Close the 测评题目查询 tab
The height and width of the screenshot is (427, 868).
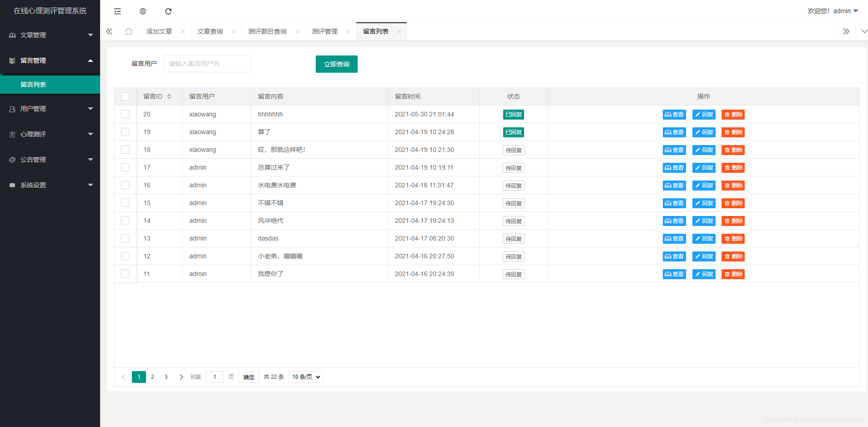[298, 31]
